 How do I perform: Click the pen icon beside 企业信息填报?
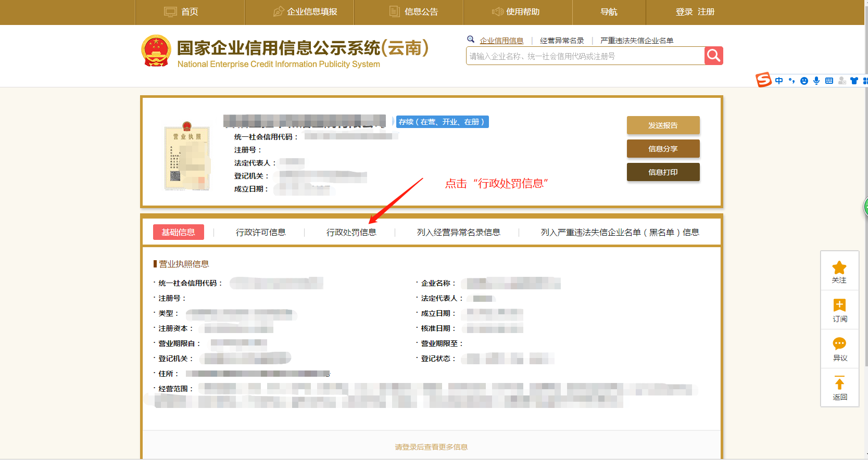[279, 11]
